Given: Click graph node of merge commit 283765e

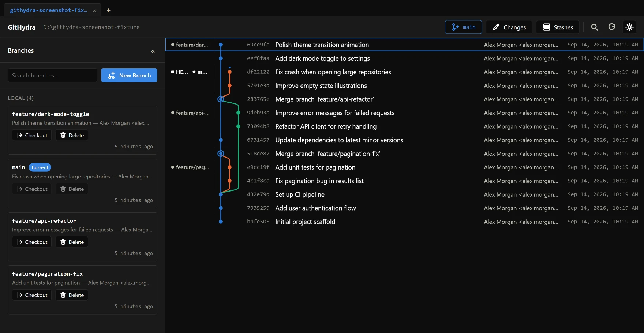Looking at the screenshot, I should (x=221, y=99).
